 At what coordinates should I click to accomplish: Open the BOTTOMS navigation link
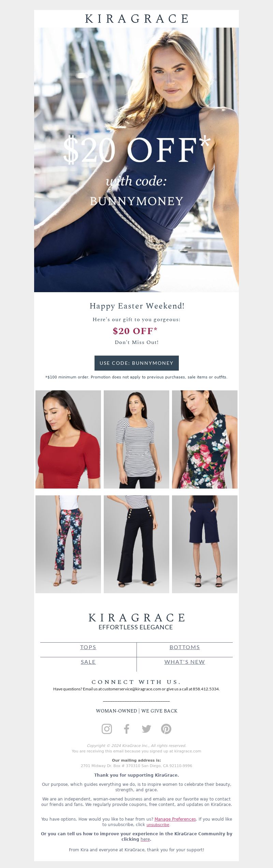185,647
